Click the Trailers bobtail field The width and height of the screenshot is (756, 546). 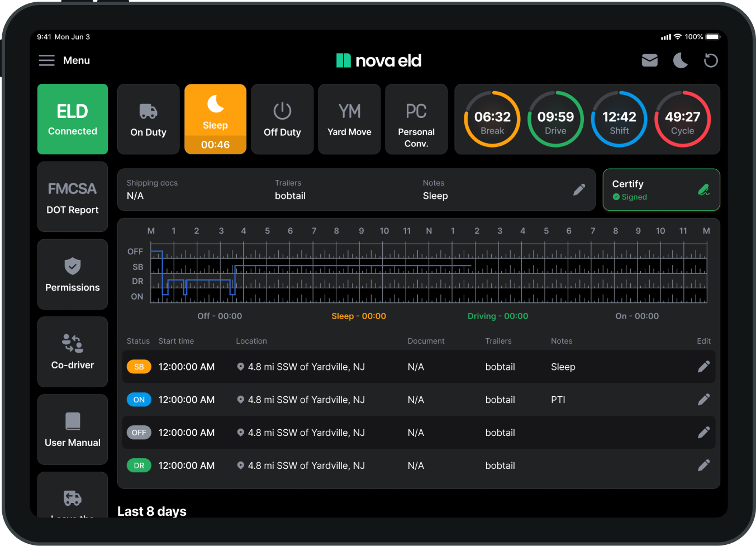pos(290,190)
